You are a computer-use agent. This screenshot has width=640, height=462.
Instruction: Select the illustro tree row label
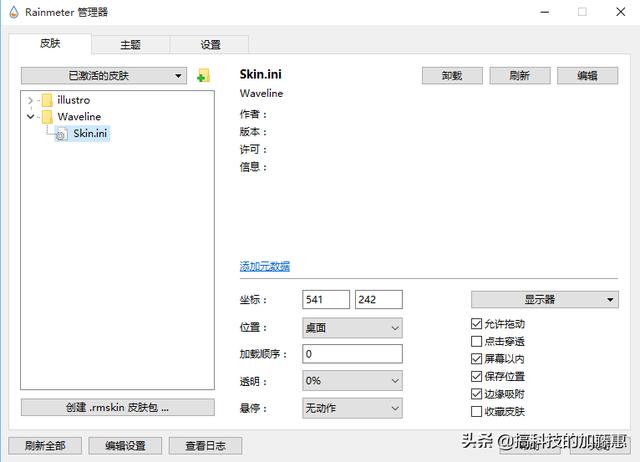(73, 100)
